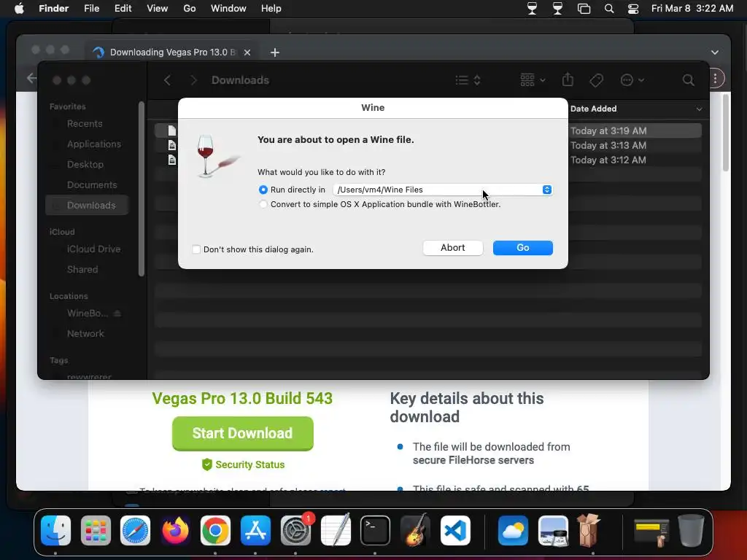Open Firefox from the Dock
Image resolution: width=747 pixels, height=560 pixels.
(x=175, y=531)
